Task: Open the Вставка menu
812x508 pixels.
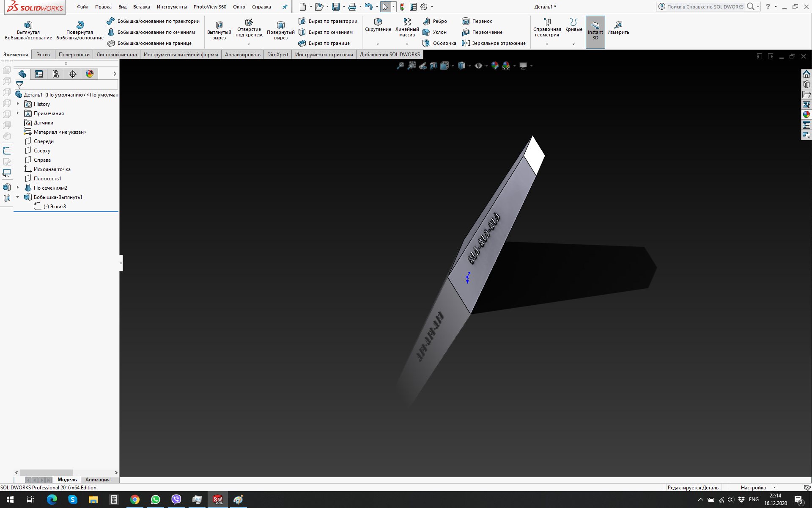Action: (141, 7)
